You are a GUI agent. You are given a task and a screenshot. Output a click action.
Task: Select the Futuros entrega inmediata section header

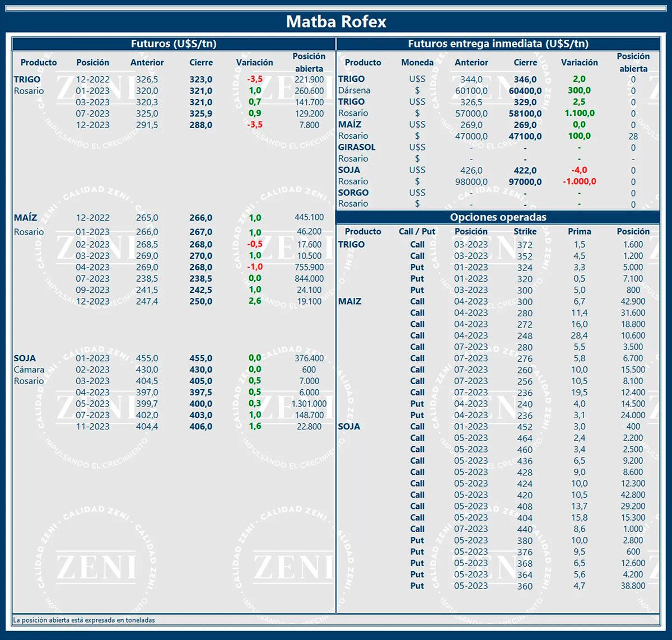tap(498, 44)
